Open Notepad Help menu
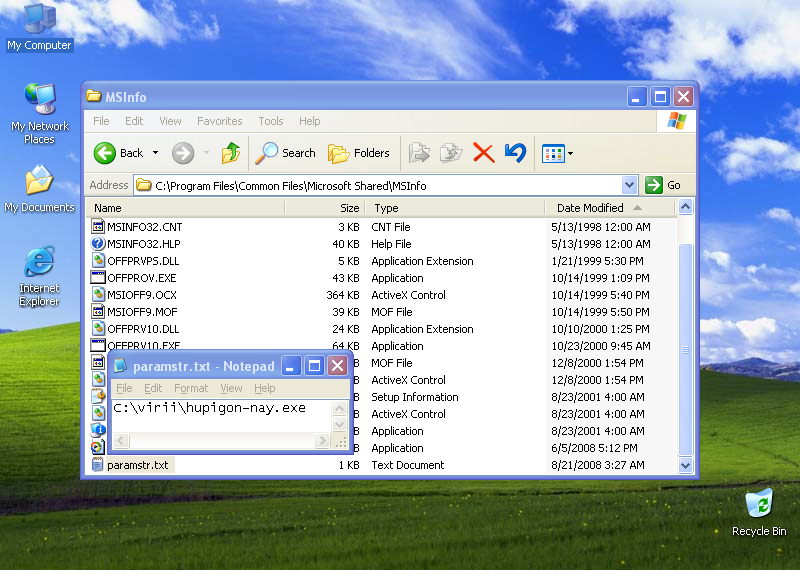The width and height of the screenshot is (800, 570). point(265,388)
